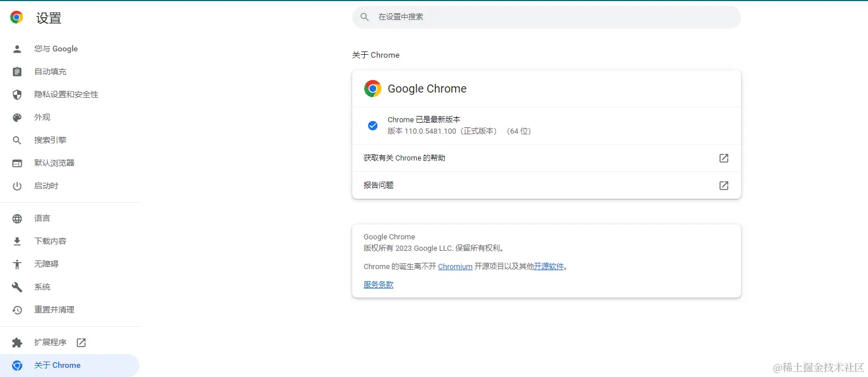Click the blue checkmark update status icon
This screenshot has width=868, height=377.
[x=373, y=126]
